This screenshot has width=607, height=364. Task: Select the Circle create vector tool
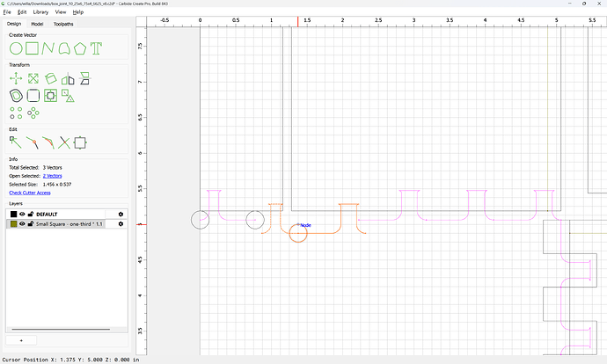click(x=16, y=48)
